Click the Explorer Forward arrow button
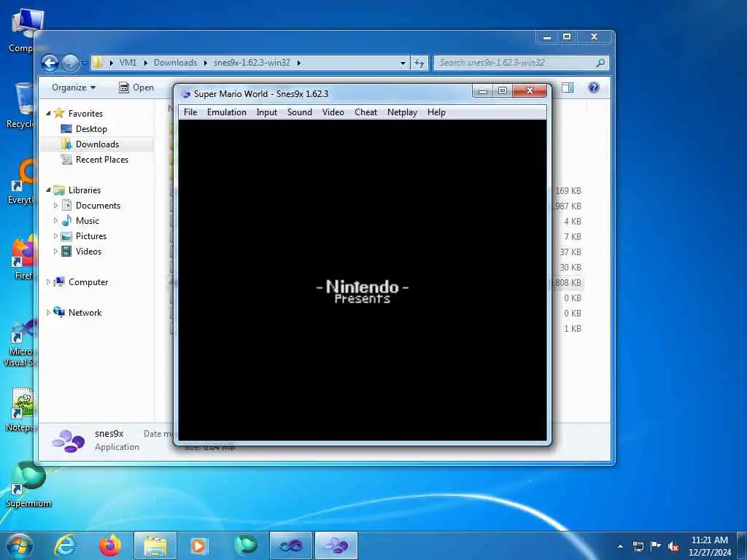 click(71, 63)
